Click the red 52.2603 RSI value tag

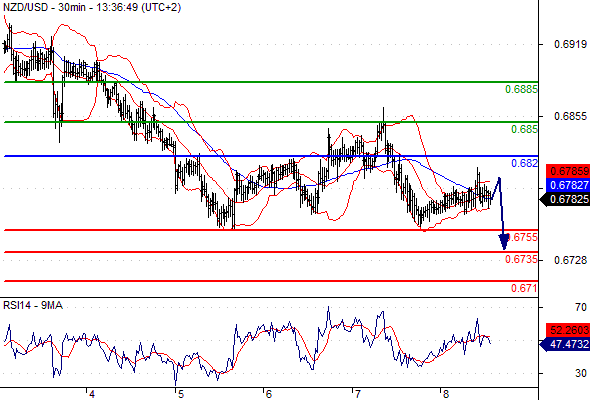568,330
